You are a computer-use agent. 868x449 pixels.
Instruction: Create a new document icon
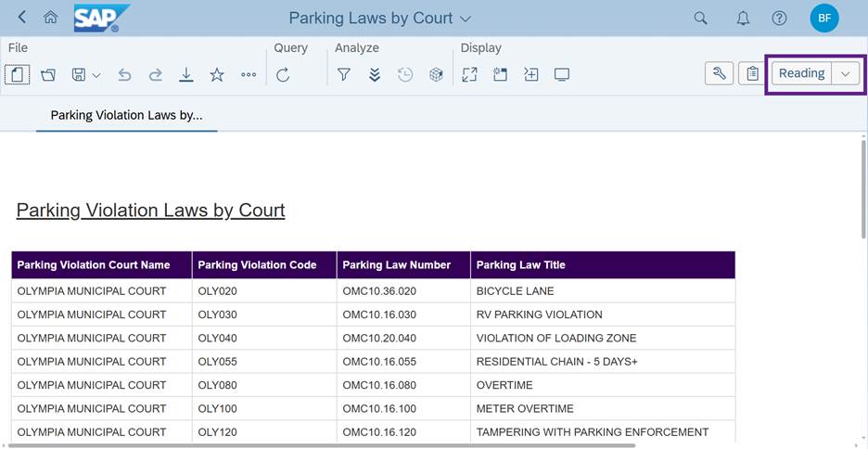point(18,74)
